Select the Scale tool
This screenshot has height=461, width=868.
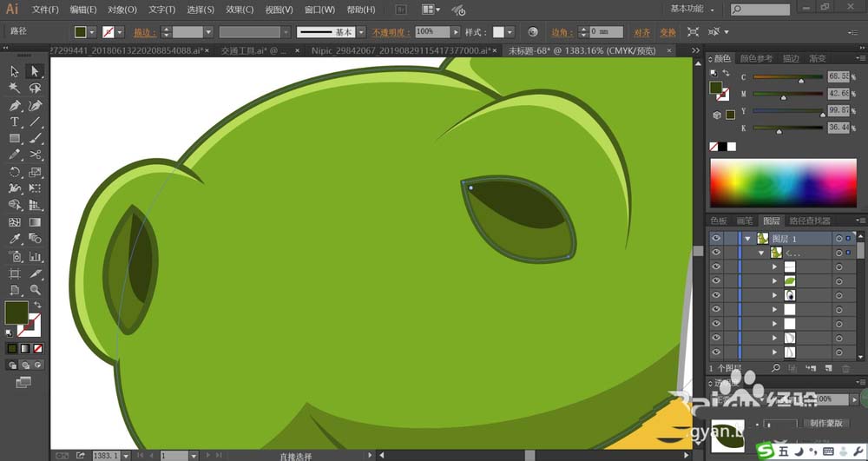point(35,172)
